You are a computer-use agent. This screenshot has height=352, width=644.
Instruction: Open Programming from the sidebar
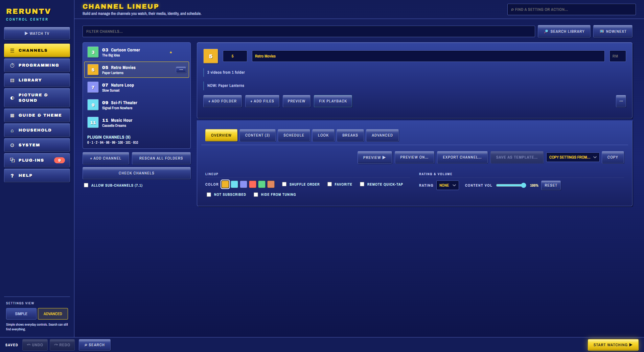point(37,65)
